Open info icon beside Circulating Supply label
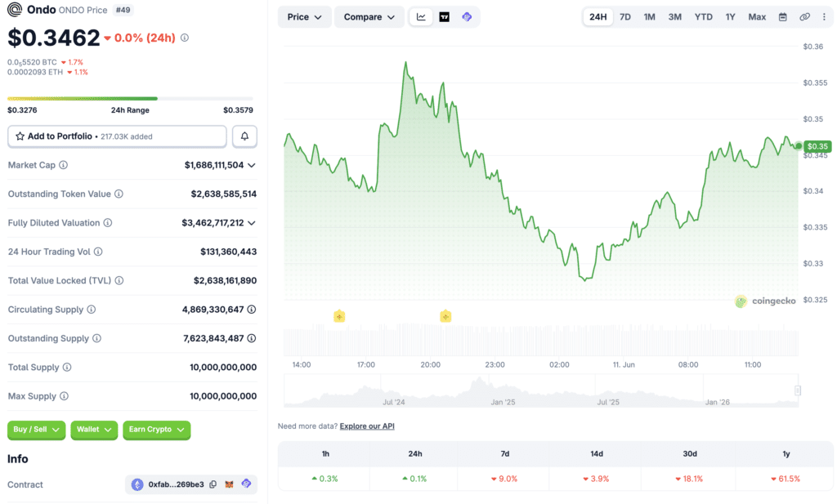837x504 pixels. pos(92,310)
